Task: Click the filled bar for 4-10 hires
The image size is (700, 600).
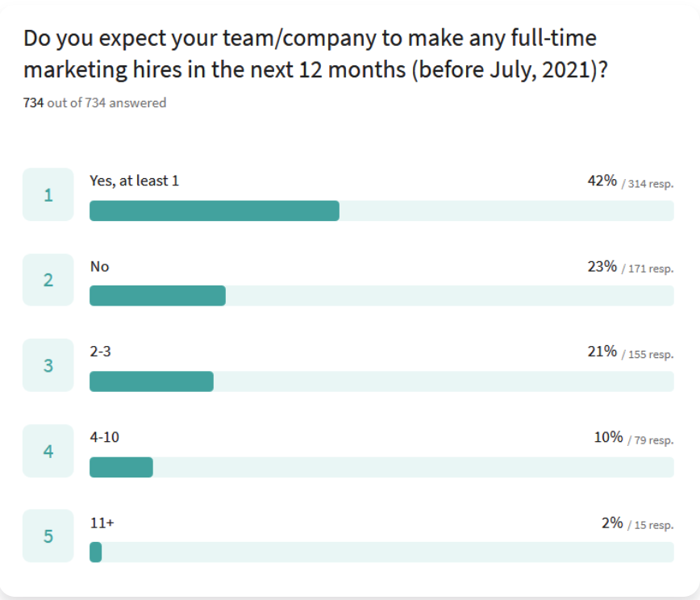Action: (x=121, y=467)
